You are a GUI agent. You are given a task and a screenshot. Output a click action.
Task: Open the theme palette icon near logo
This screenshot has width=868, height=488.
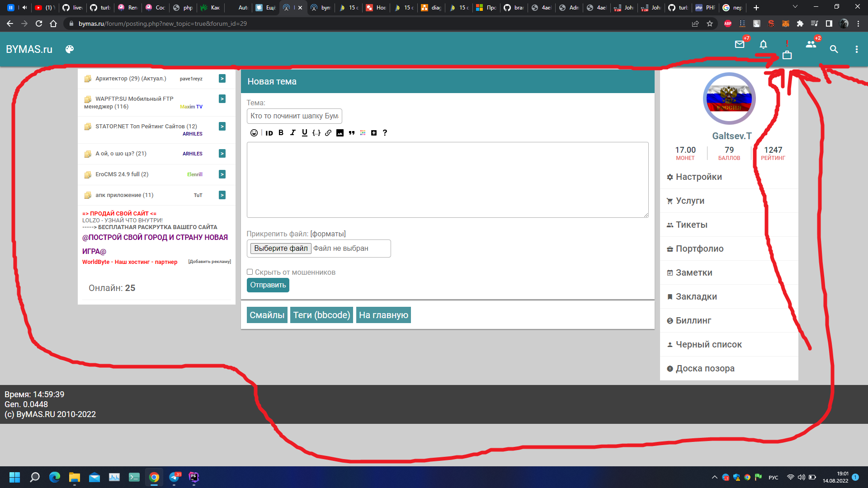[x=69, y=49]
